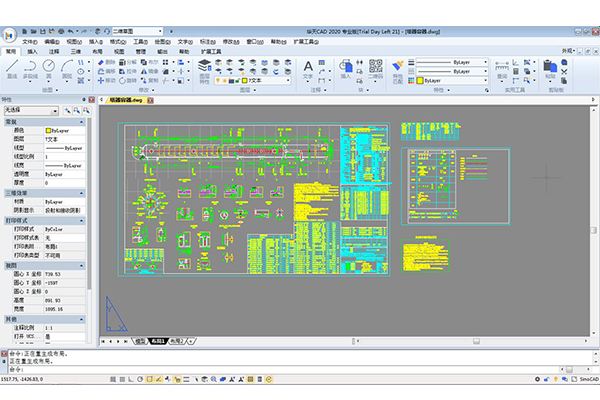Click the Open folder icon in quick access toolbar
Screen dimensions: 600x400
(x=34, y=31)
